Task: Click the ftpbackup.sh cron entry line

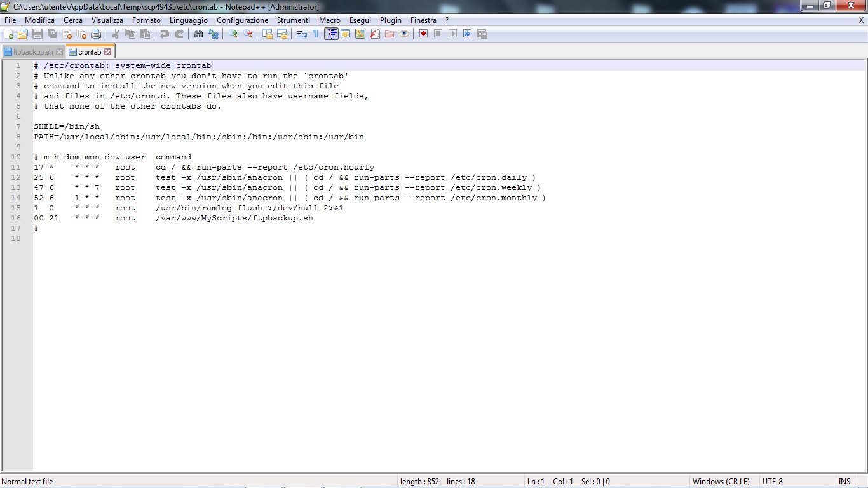Action: [173, 218]
